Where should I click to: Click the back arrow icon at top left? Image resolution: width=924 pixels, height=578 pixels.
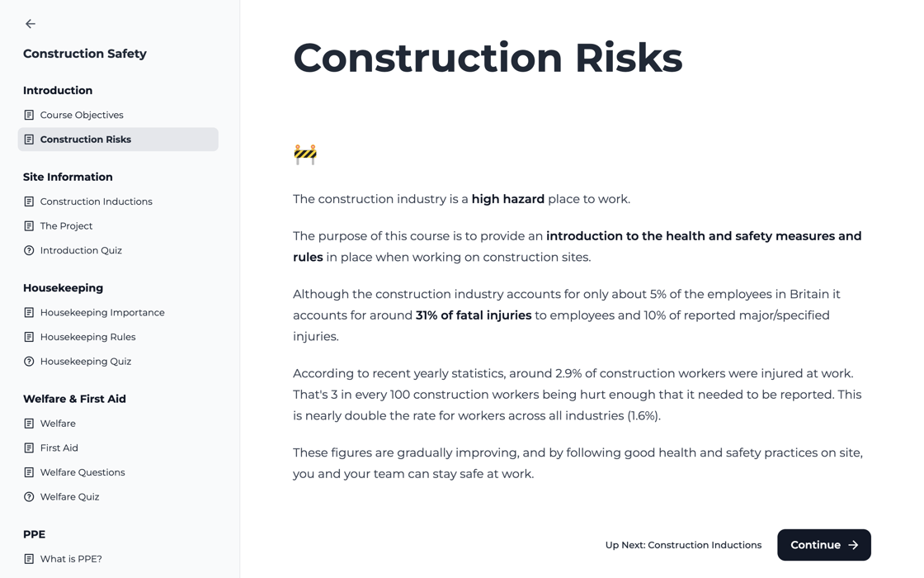pos(30,23)
